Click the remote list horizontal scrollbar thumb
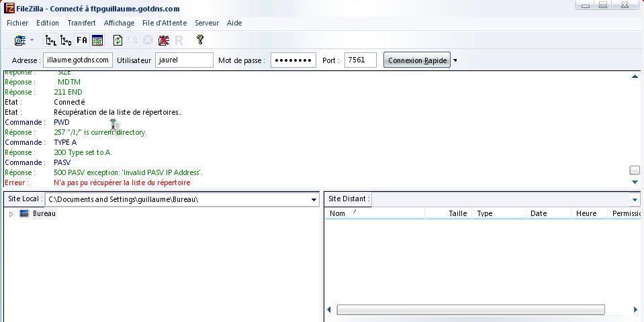Image resolution: width=644 pixels, height=322 pixels. point(471,310)
